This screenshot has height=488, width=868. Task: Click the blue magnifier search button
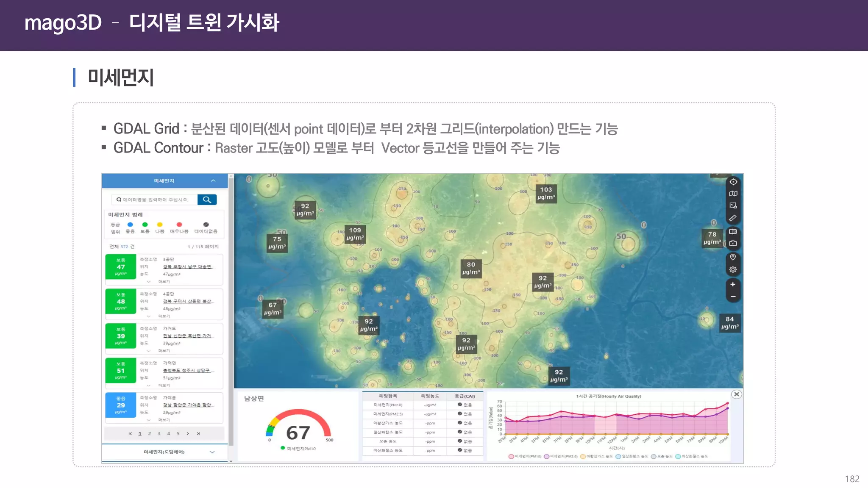coord(207,200)
